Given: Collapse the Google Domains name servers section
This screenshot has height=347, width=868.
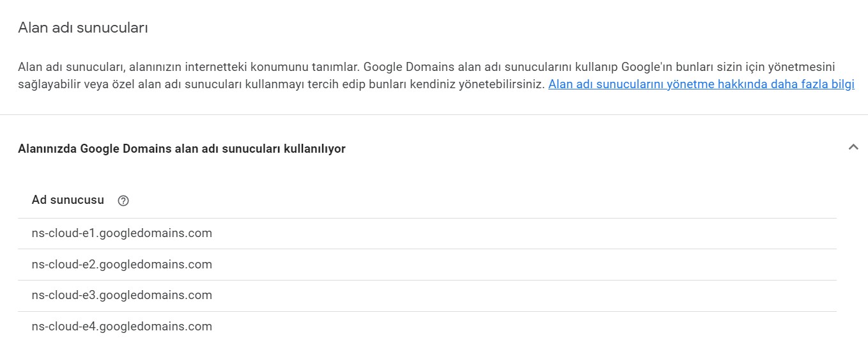Looking at the screenshot, I should [x=853, y=147].
